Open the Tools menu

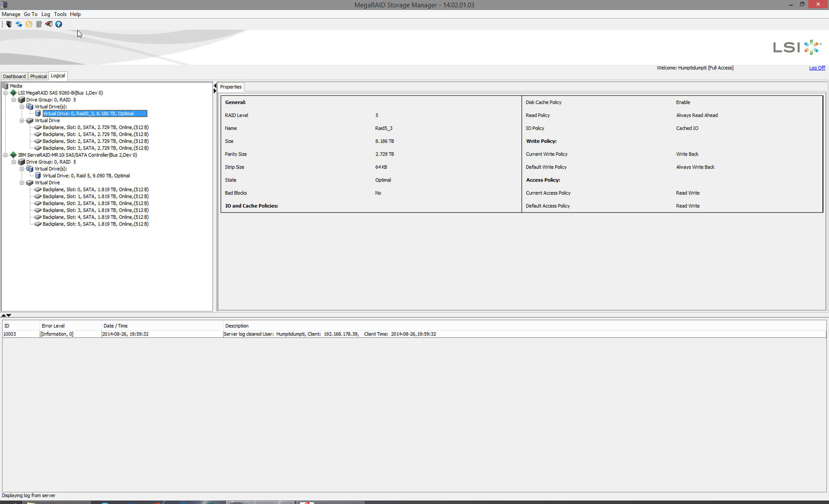[x=60, y=14]
